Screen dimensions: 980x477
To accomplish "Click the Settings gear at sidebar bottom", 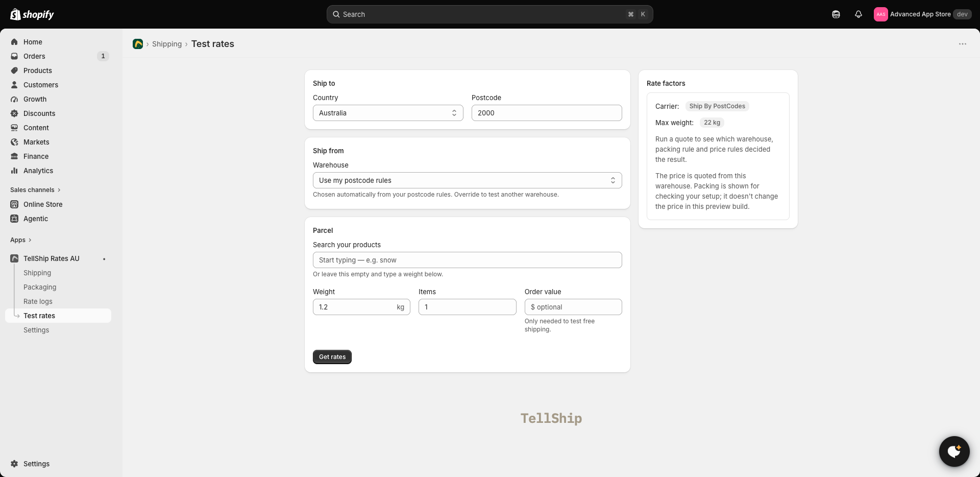I will click(x=14, y=464).
